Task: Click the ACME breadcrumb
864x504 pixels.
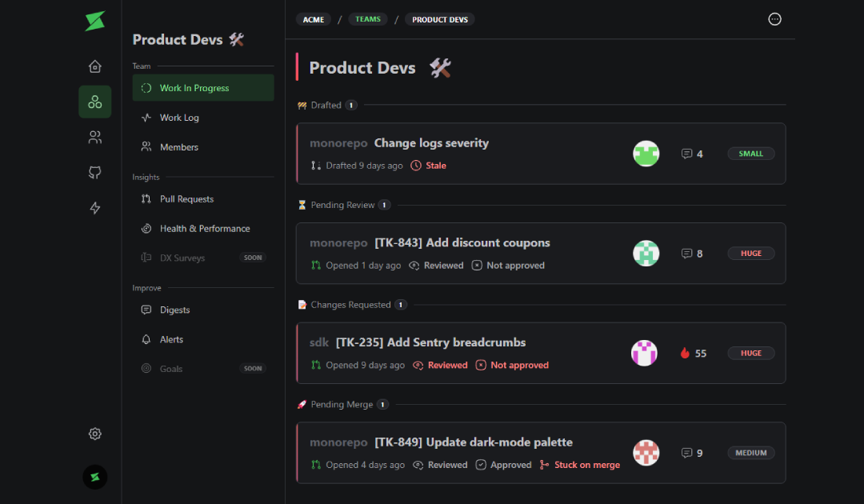Action: (314, 19)
